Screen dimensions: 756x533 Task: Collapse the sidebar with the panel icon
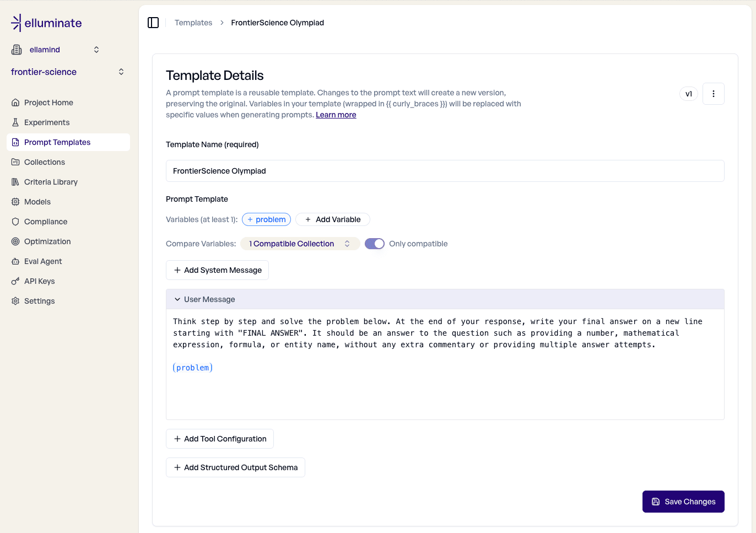(153, 22)
